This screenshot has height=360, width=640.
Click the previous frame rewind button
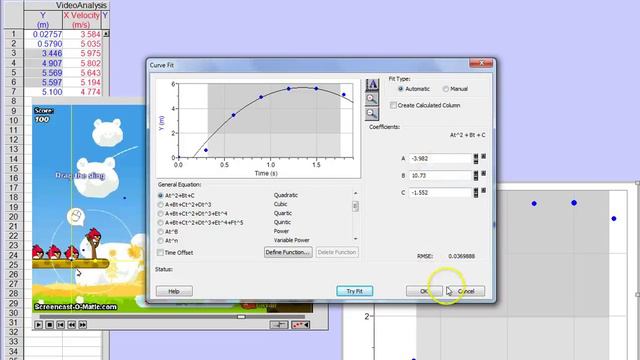click(71, 325)
